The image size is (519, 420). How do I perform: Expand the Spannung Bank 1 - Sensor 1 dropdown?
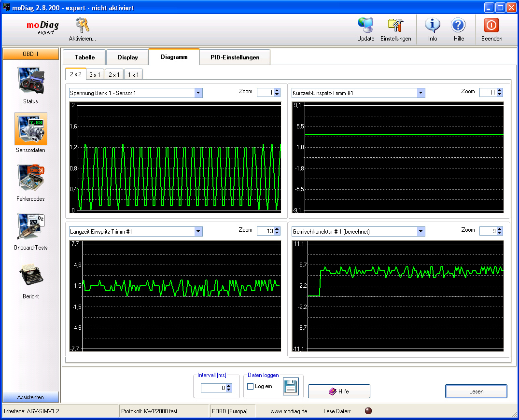point(198,93)
